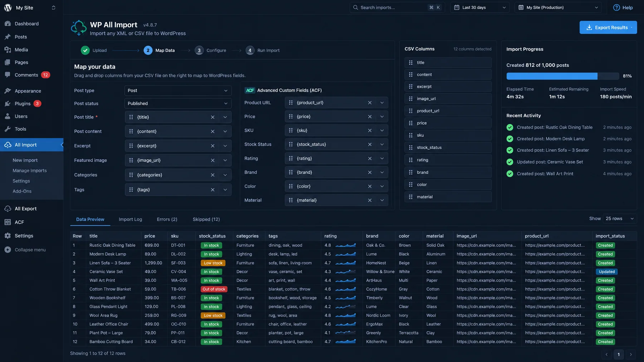Remove the {price} ACF mapping
Screen dimensions: 644x362
[370, 117]
